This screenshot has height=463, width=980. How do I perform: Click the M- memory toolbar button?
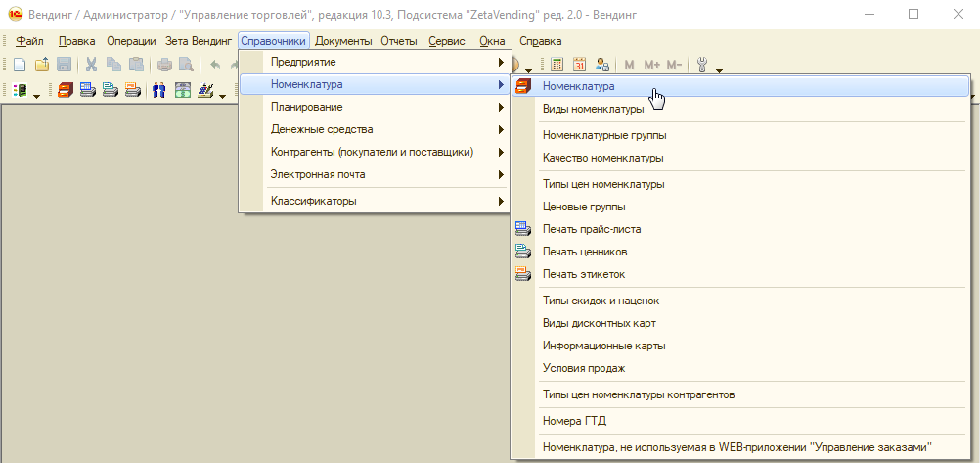(x=674, y=65)
